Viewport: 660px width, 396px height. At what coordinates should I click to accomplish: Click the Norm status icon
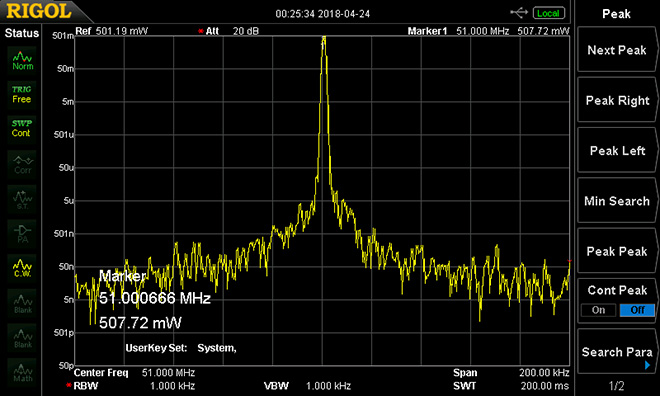click(22, 60)
